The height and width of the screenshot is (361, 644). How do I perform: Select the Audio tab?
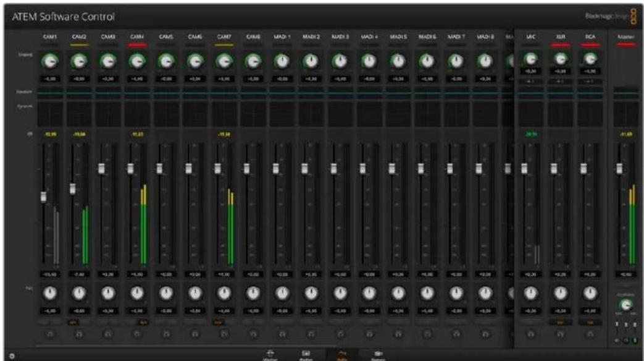click(x=342, y=355)
